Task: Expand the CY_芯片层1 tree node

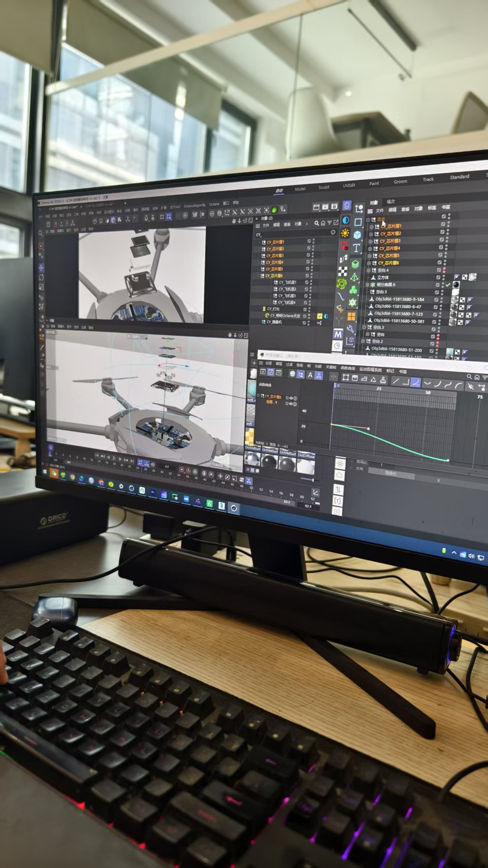Action: [371, 227]
